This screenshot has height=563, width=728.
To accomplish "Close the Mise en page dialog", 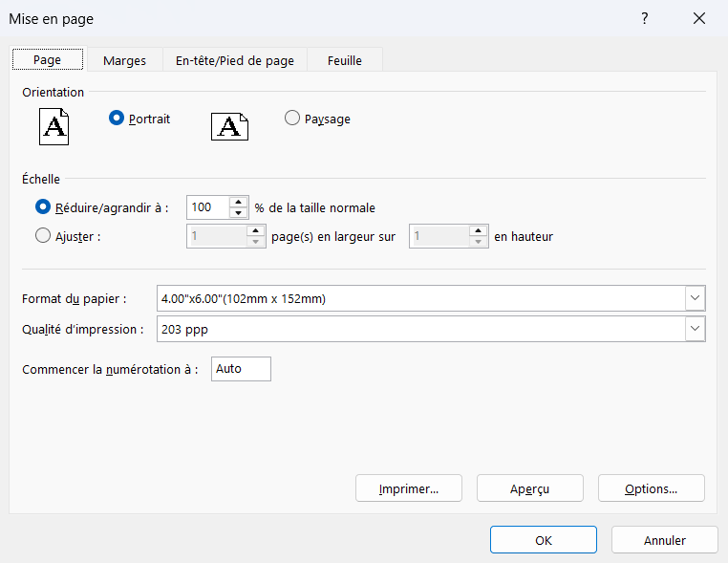I will 699,18.
